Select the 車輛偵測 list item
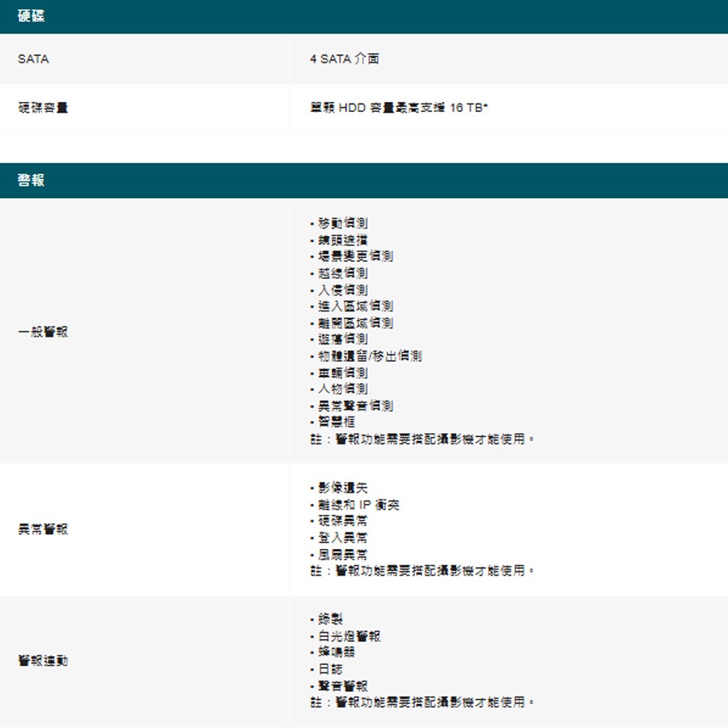 [342, 373]
